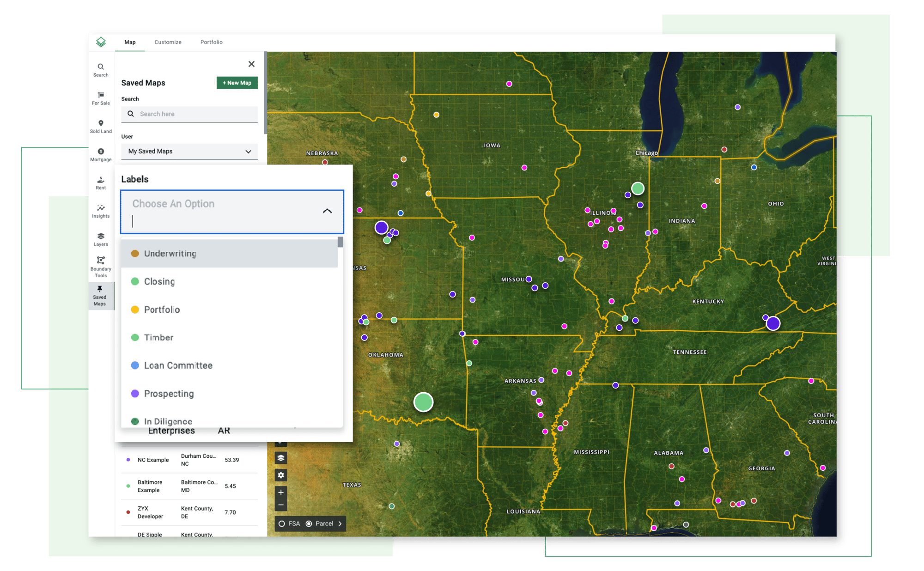This screenshot has height=571, width=924.
Task: Click the purple Prospecting color dot
Action: point(135,394)
